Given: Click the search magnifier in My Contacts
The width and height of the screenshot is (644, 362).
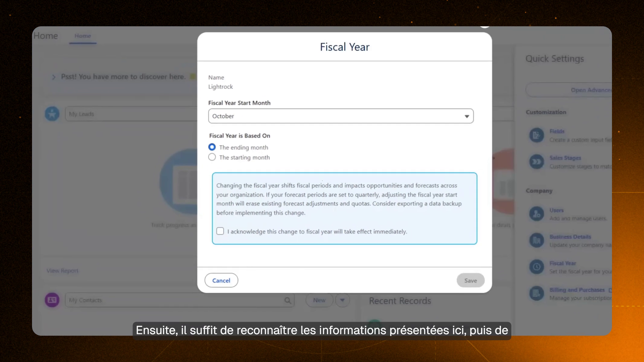Looking at the screenshot, I should click(x=287, y=300).
